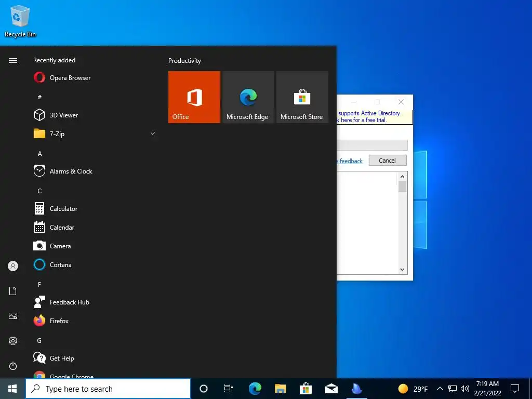Click Cancel in the background dialog
Screen dimensions: 532x399
point(388,161)
